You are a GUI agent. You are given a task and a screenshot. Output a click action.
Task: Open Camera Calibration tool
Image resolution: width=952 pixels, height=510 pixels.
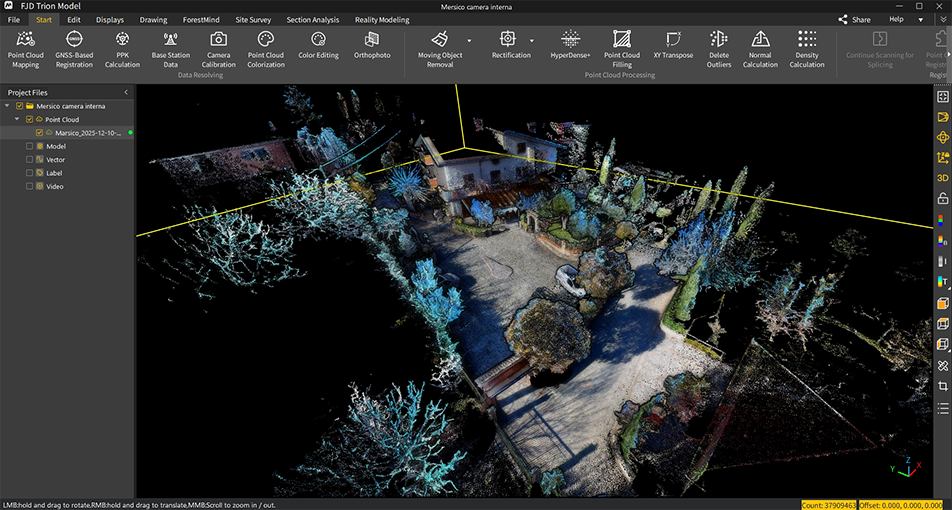(219, 40)
